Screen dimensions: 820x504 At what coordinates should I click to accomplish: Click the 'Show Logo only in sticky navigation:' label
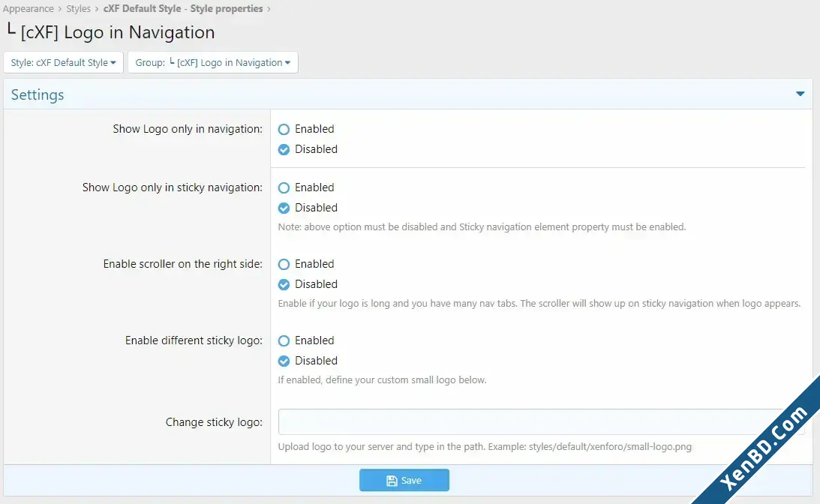tap(173, 187)
